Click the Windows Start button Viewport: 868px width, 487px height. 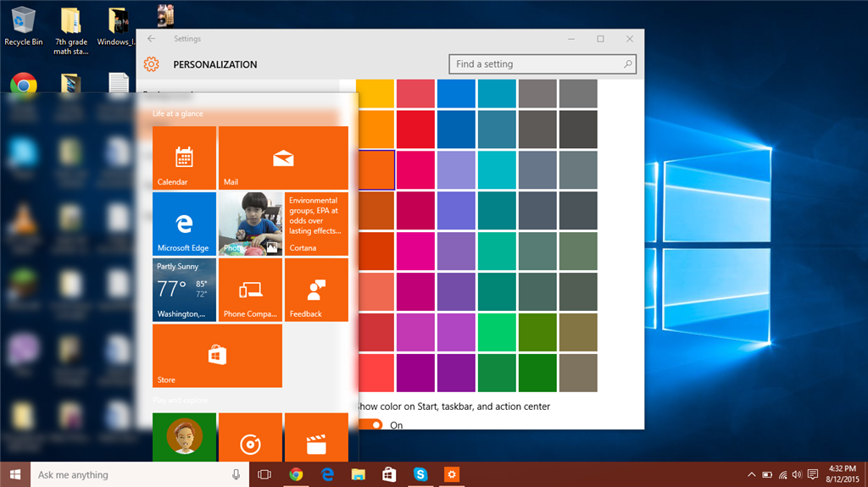point(15,474)
